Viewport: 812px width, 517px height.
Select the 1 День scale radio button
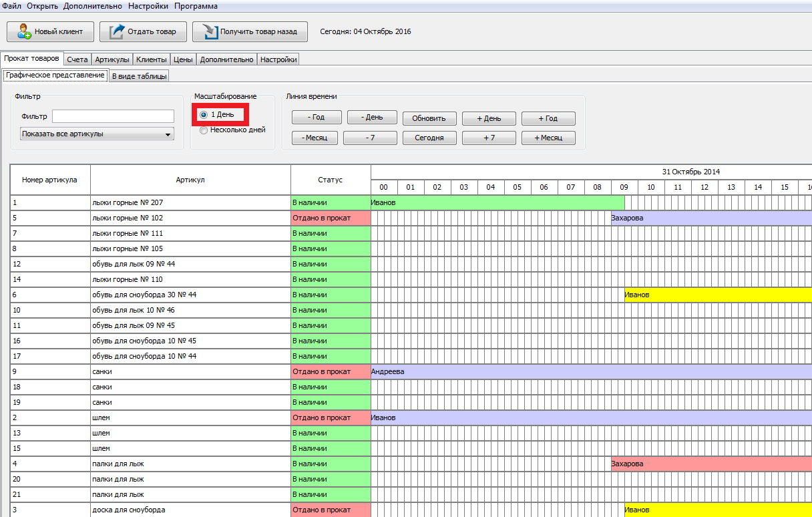click(203, 114)
